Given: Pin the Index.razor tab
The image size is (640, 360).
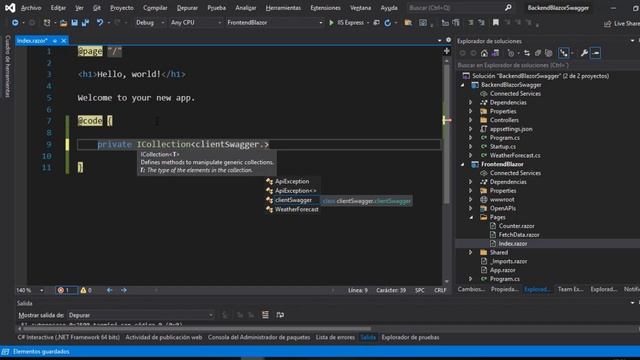Looking at the screenshot, I should (55, 40).
